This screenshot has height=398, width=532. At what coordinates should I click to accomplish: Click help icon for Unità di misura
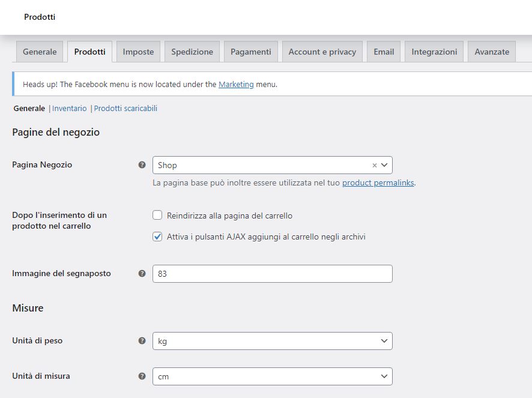point(142,376)
